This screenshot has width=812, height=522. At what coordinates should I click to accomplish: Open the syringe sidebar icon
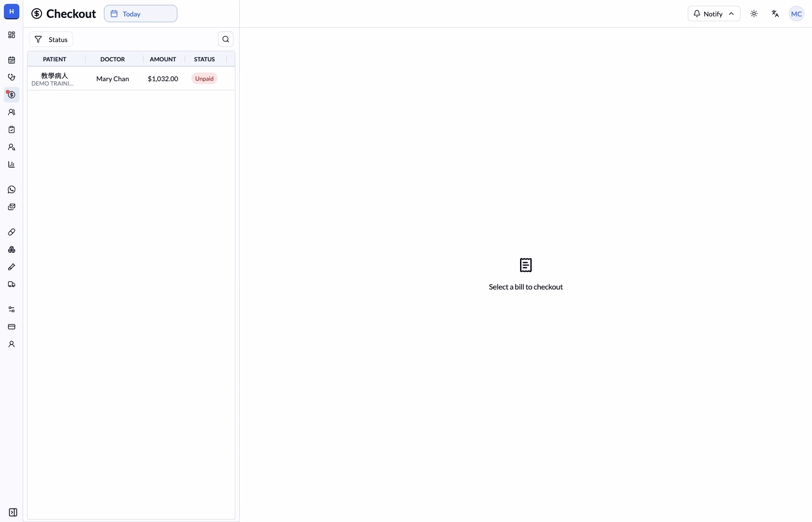(12, 267)
